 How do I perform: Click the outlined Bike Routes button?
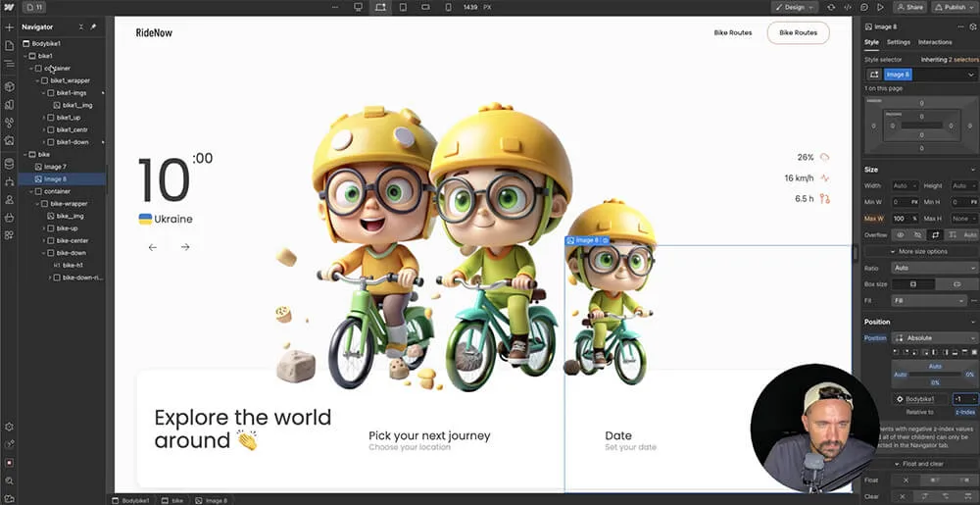coord(798,32)
